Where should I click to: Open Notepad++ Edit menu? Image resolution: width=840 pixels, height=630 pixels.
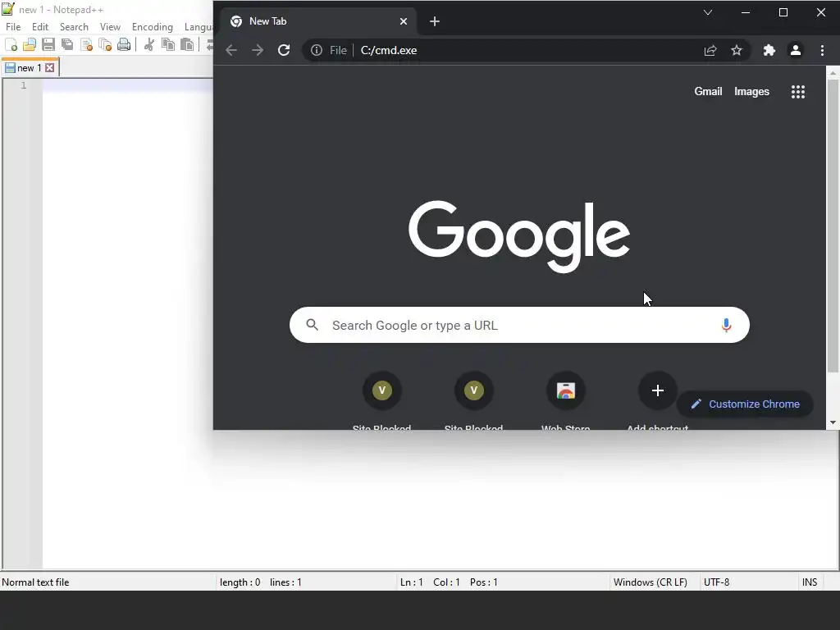coord(40,27)
